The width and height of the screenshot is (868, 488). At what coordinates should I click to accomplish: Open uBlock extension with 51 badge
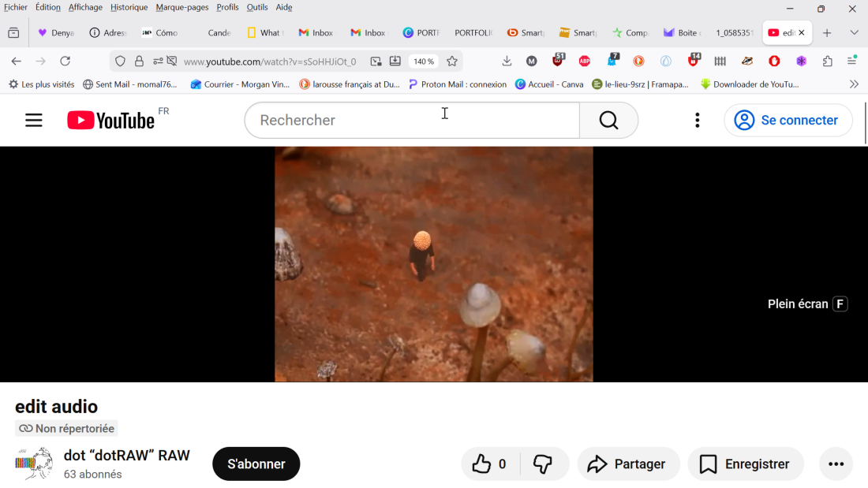pyautogui.click(x=558, y=60)
